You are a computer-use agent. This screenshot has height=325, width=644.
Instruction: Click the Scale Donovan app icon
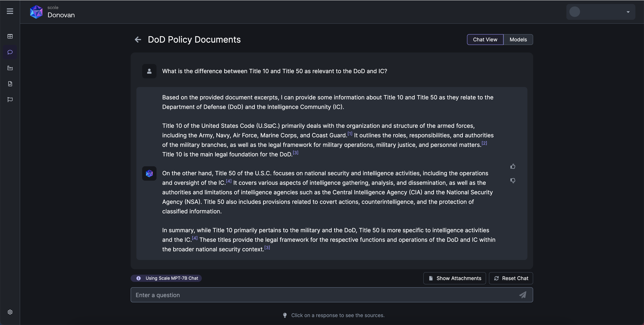coord(36,12)
